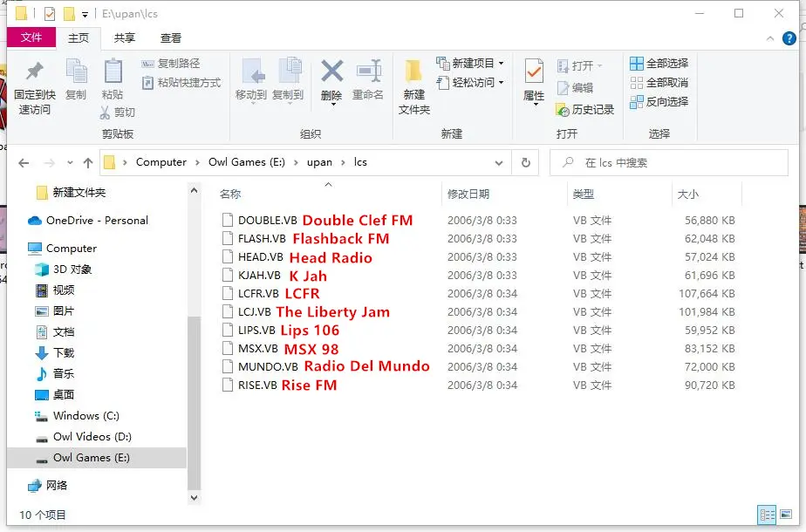Open the address bar history dropdown

click(x=499, y=163)
